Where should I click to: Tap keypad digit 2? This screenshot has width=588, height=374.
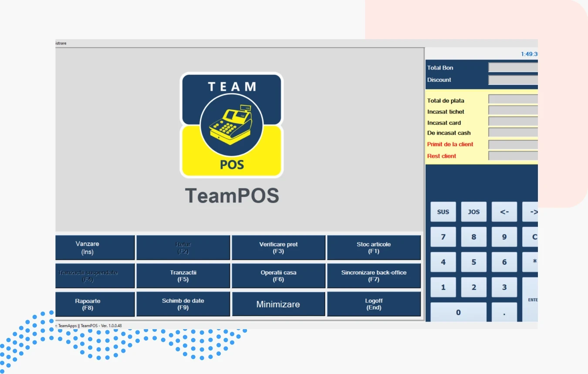[474, 287]
